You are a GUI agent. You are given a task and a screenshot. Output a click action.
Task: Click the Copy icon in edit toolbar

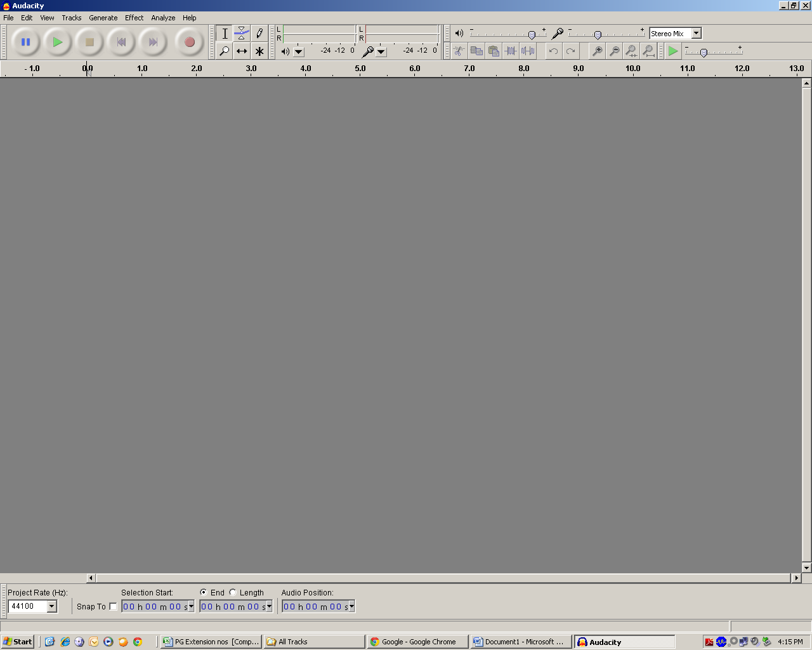476,51
